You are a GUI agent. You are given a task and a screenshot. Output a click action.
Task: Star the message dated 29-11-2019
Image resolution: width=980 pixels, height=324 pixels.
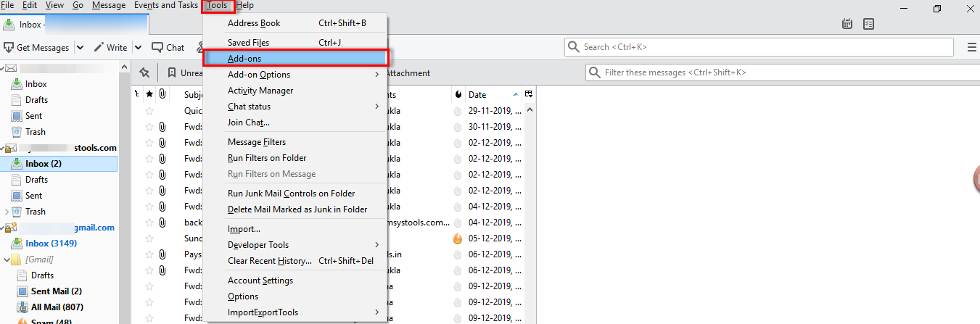149,111
